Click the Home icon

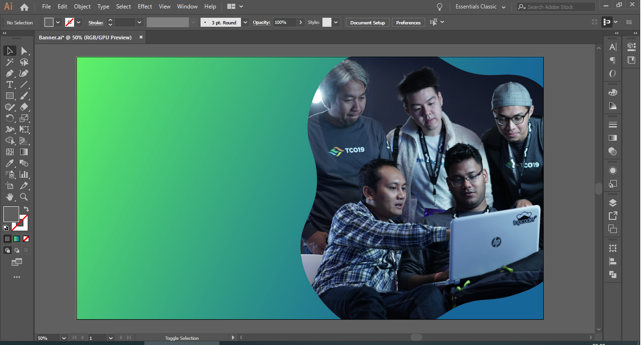click(x=24, y=7)
